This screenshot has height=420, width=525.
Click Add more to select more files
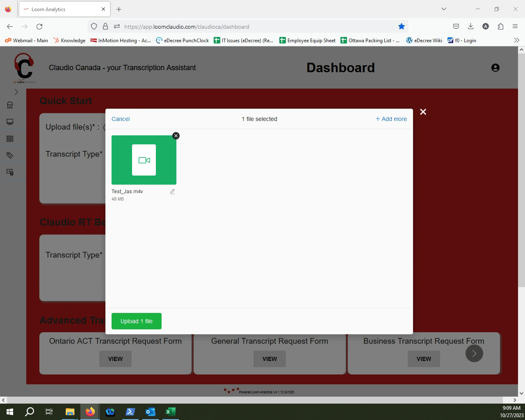pos(391,119)
